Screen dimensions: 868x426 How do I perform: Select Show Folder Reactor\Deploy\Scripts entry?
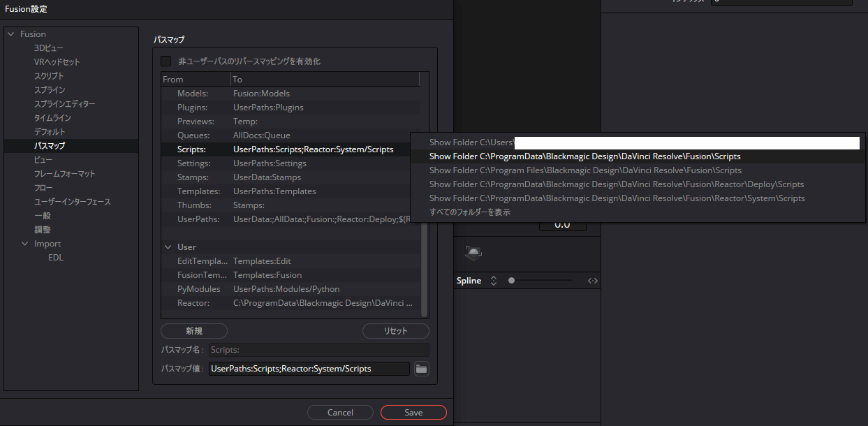[x=637, y=184]
